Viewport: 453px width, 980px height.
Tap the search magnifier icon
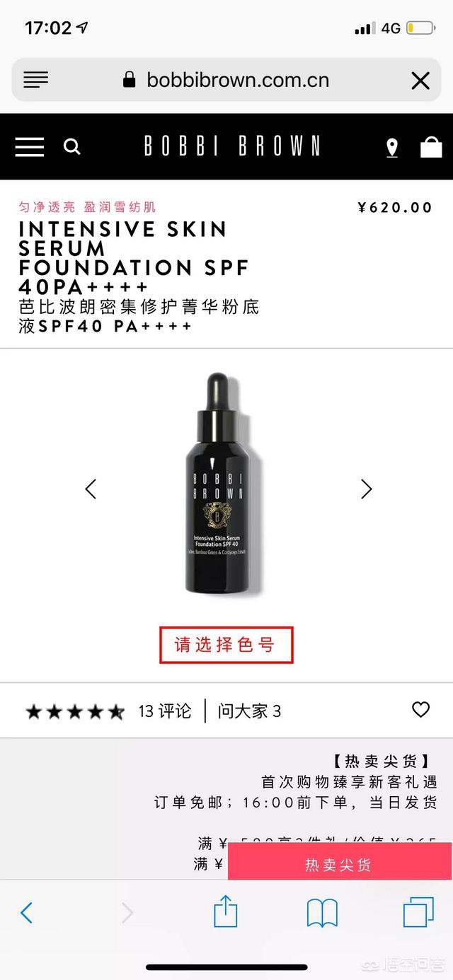tap(71, 146)
